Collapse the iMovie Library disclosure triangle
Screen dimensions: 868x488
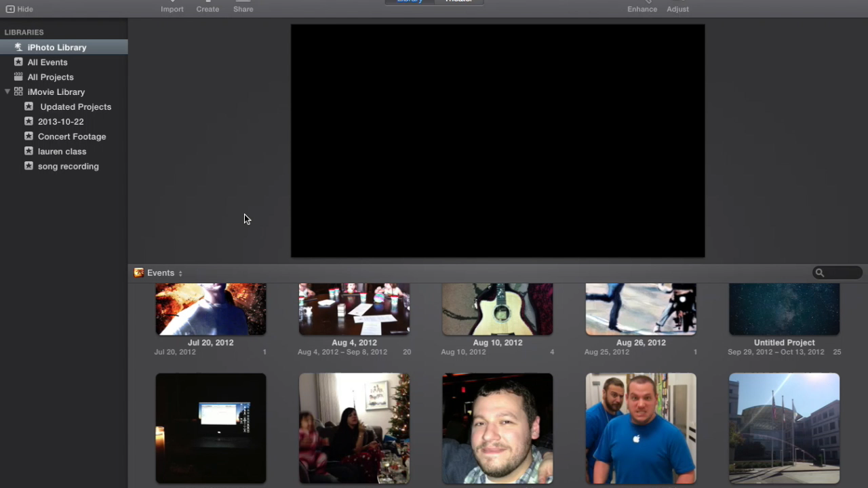7,91
